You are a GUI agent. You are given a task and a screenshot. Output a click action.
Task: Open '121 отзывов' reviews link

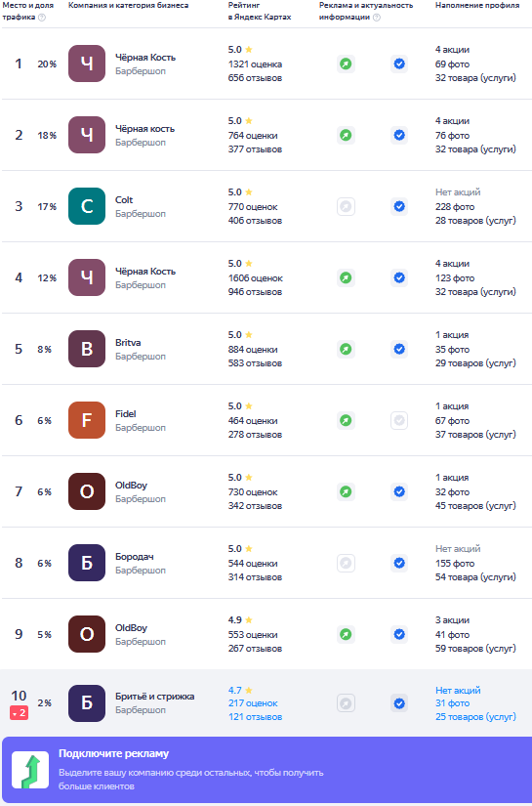[255, 716]
